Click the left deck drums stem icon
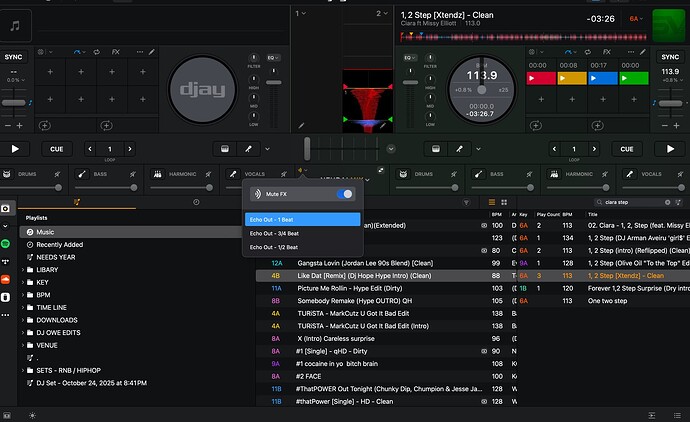Image resolution: width=690 pixels, height=422 pixels. tap(7, 174)
